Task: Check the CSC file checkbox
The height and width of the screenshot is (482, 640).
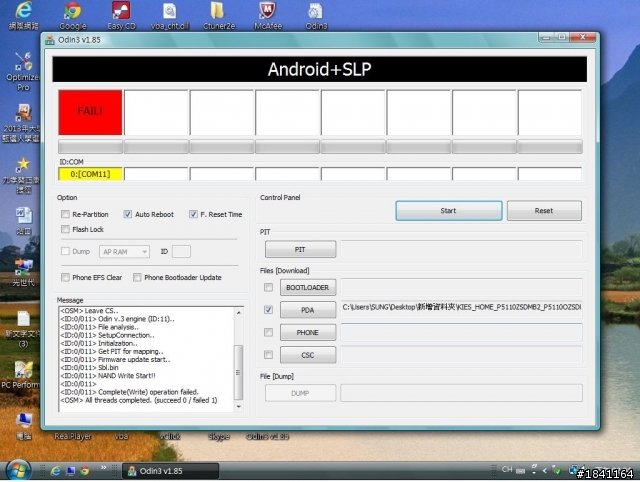Action: [x=268, y=355]
